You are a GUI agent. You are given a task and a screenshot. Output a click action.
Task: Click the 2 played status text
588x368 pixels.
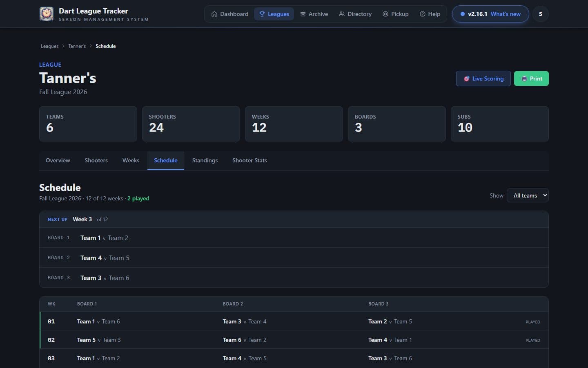[138, 198]
